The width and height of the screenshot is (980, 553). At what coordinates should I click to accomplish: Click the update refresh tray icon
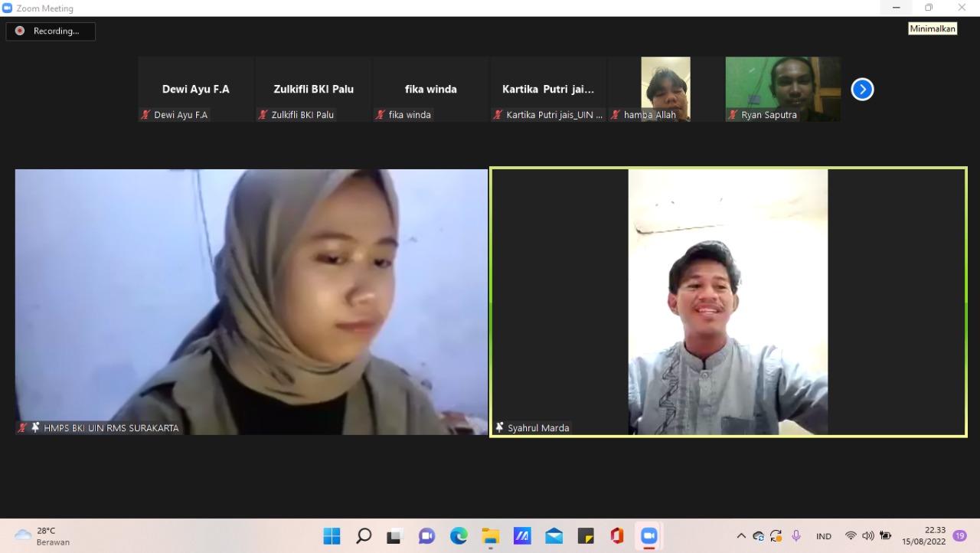776,536
